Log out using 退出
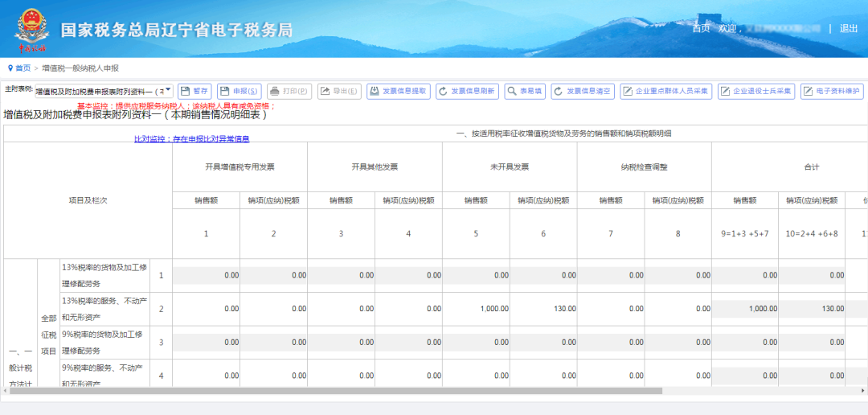Image resolution: width=868 pixels, height=415 pixels. click(x=849, y=29)
